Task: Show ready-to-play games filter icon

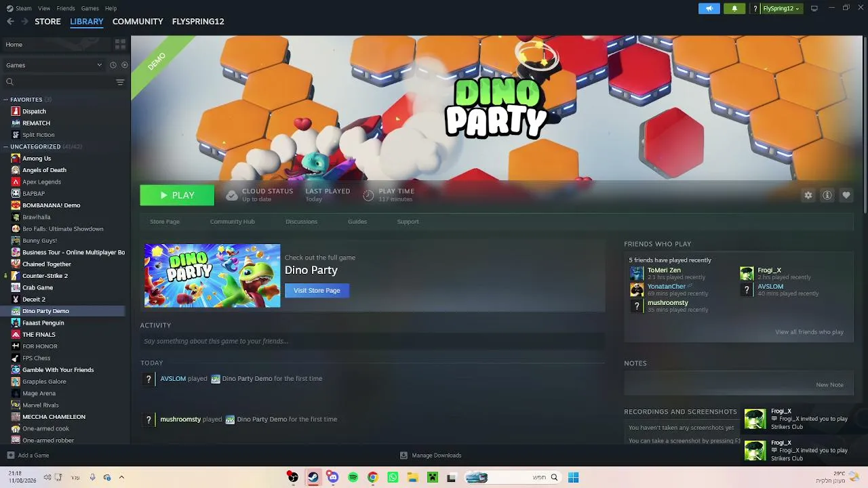Action: pos(124,65)
